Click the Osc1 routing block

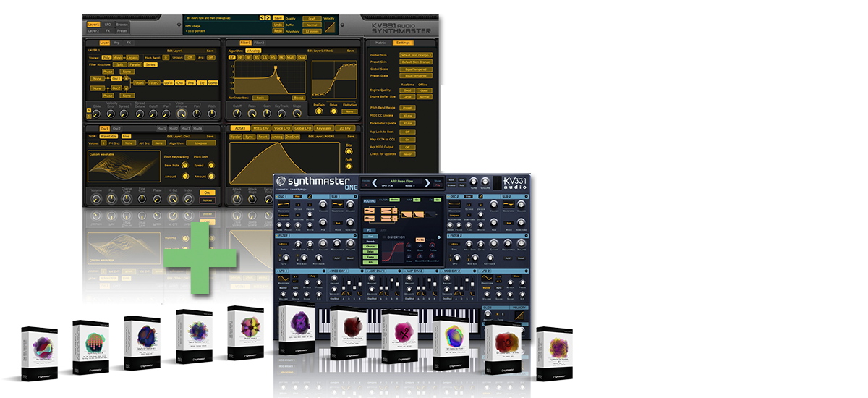[116, 79]
